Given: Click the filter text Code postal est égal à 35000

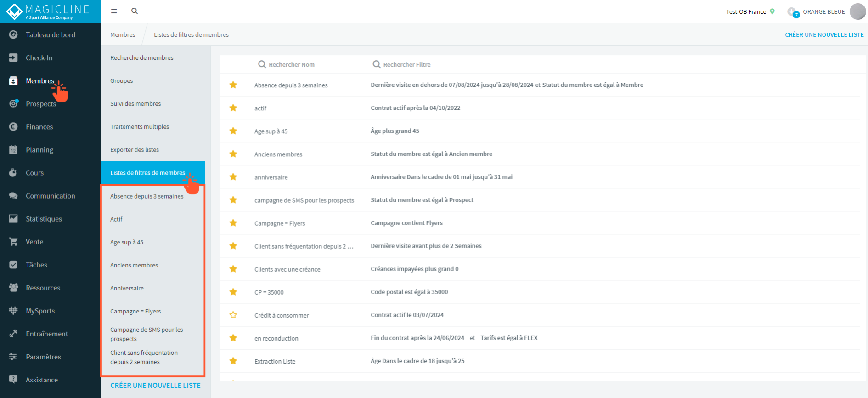Looking at the screenshot, I should [409, 292].
